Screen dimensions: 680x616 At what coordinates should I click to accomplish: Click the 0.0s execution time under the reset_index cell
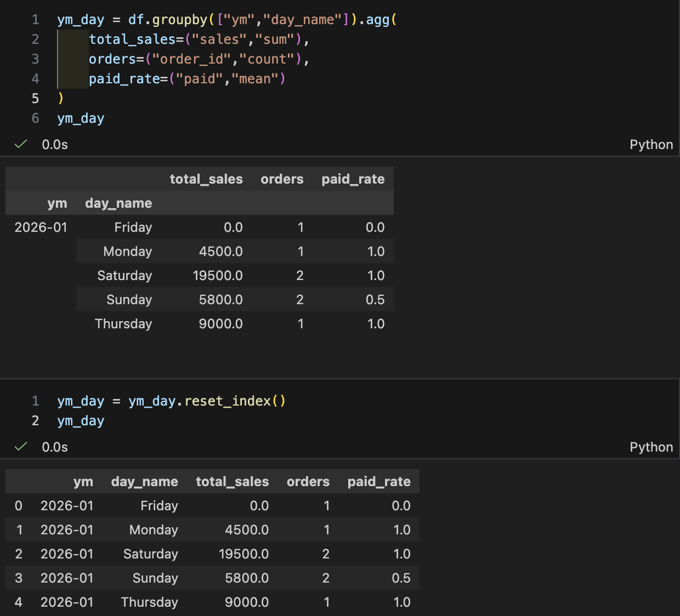tap(55, 447)
